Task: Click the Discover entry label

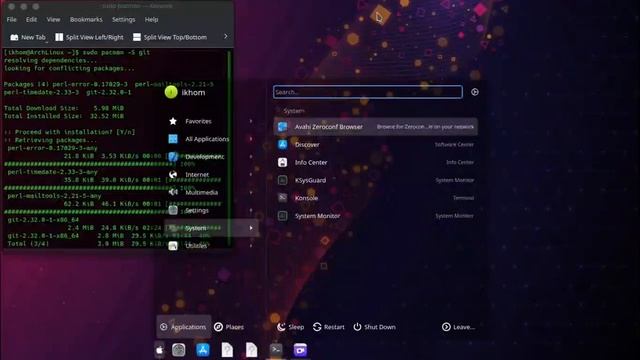Action: tap(307, 145)
